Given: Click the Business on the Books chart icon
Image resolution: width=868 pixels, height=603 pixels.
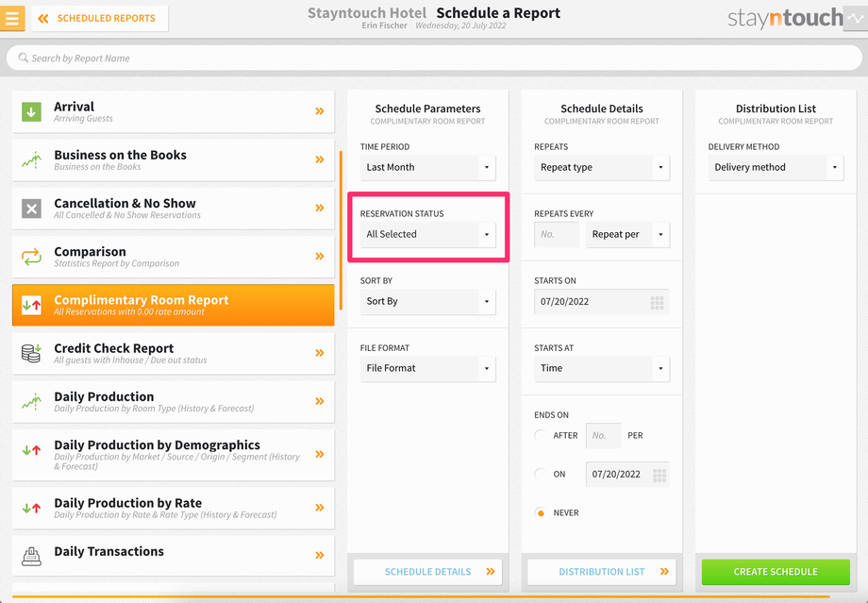Looking at the screenshot, I should [x=31, y=160].
